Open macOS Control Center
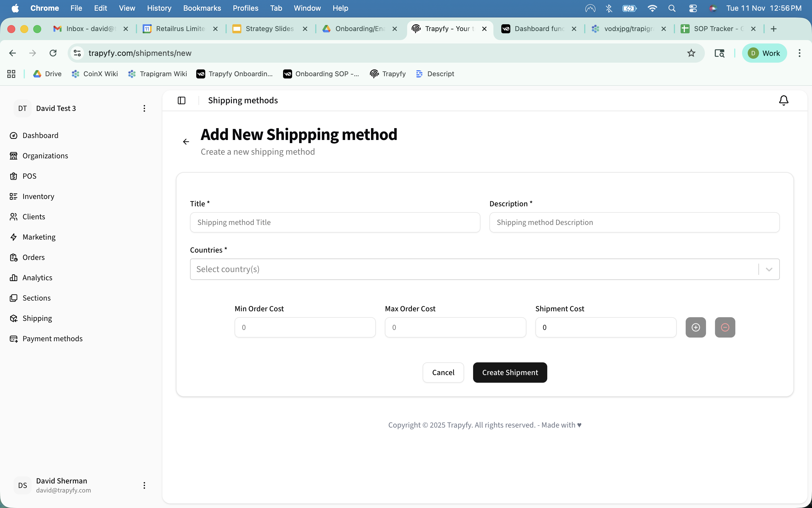Image resolution: width=812 pixels, height=508 pixels. click(693, 8)
